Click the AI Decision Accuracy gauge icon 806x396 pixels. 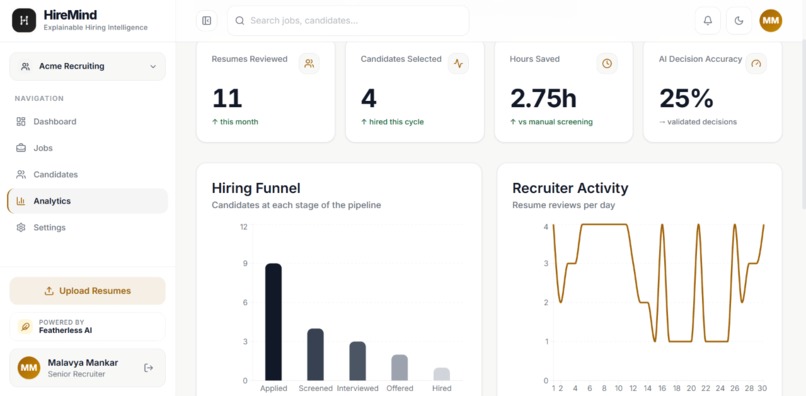point(756,64)
